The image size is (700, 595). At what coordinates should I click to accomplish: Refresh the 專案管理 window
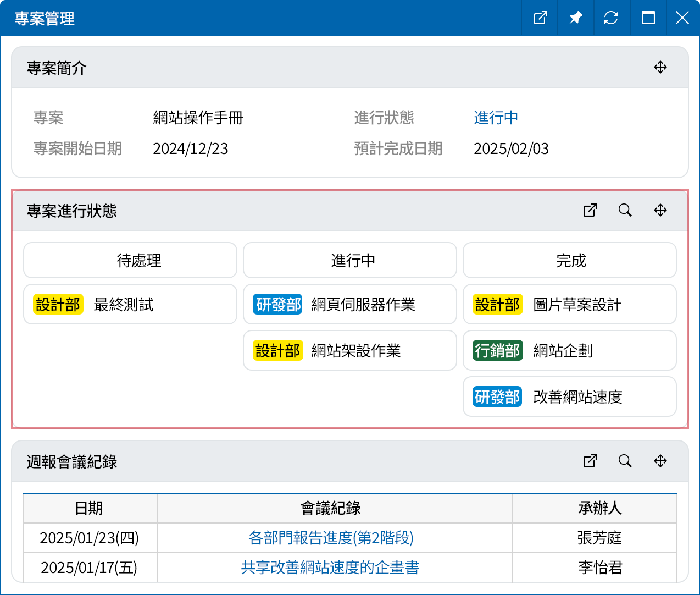click(x=611, y=18)
